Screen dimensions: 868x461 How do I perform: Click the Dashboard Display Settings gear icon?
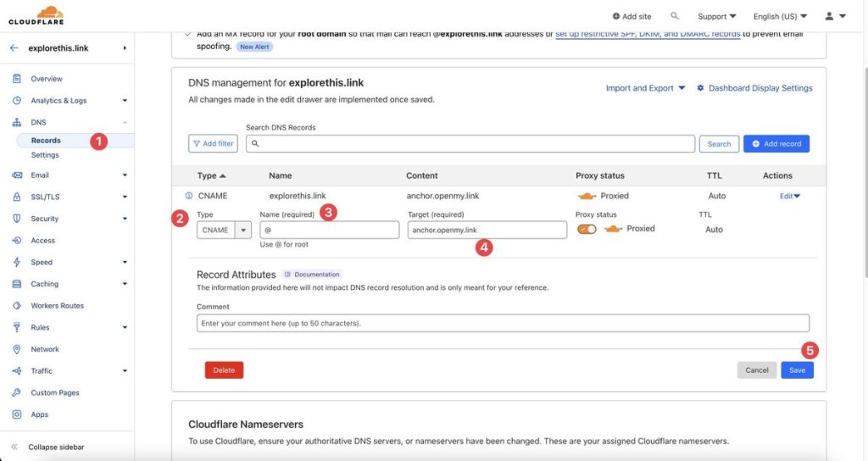(700, 88)
